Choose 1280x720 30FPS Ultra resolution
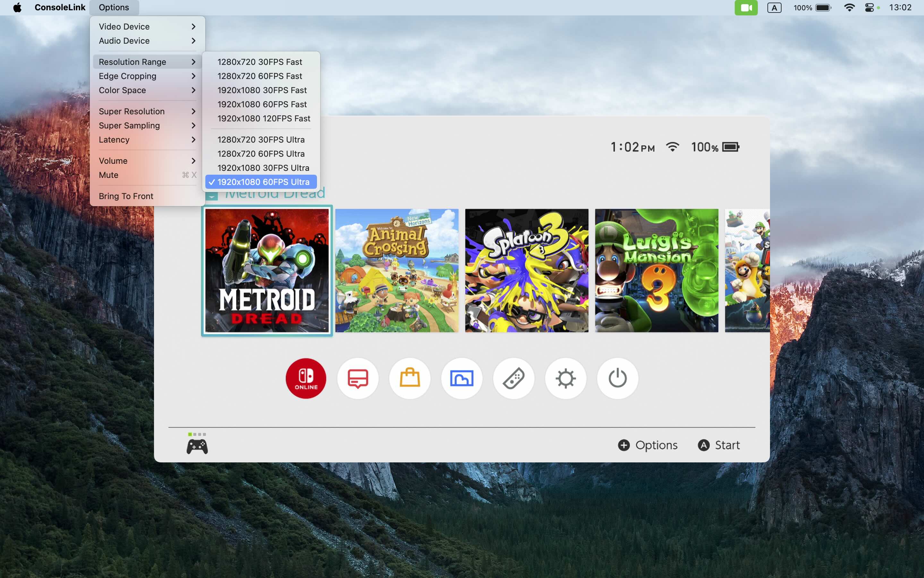924x578 pixels. pyautogui.click(x=261, y=140)
